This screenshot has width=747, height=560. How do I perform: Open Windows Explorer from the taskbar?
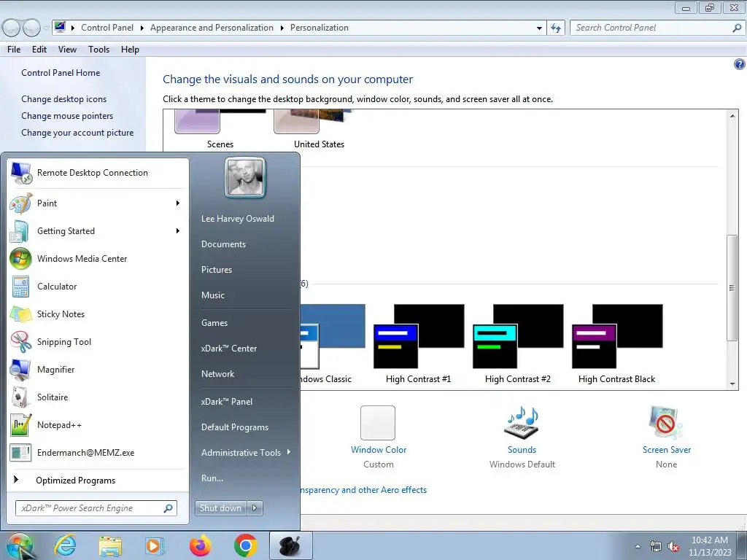coord(110,545)
